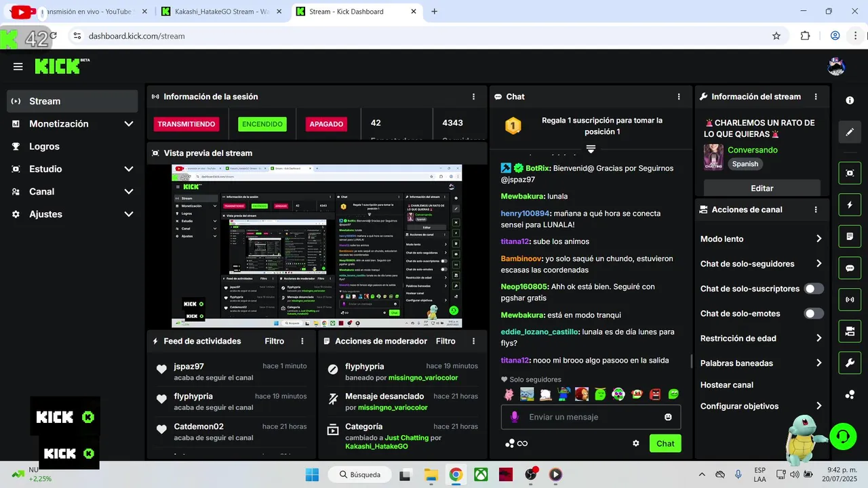
Task: Open Chat panel three-dot options
Action: point(679,97)
